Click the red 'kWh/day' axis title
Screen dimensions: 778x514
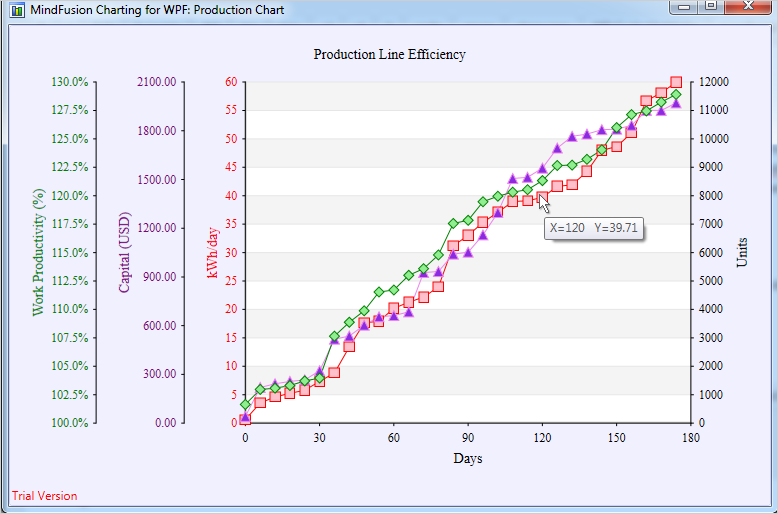tap(213, 252)
